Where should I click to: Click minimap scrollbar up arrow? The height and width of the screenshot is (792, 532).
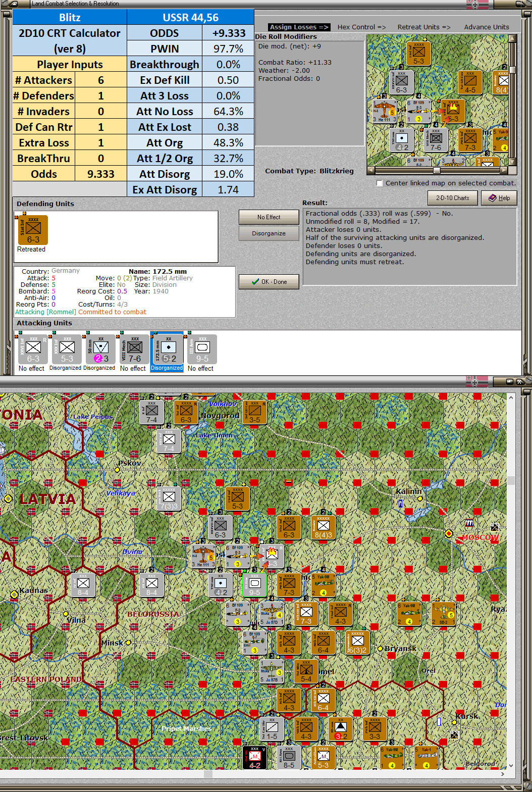click(513, 39)
